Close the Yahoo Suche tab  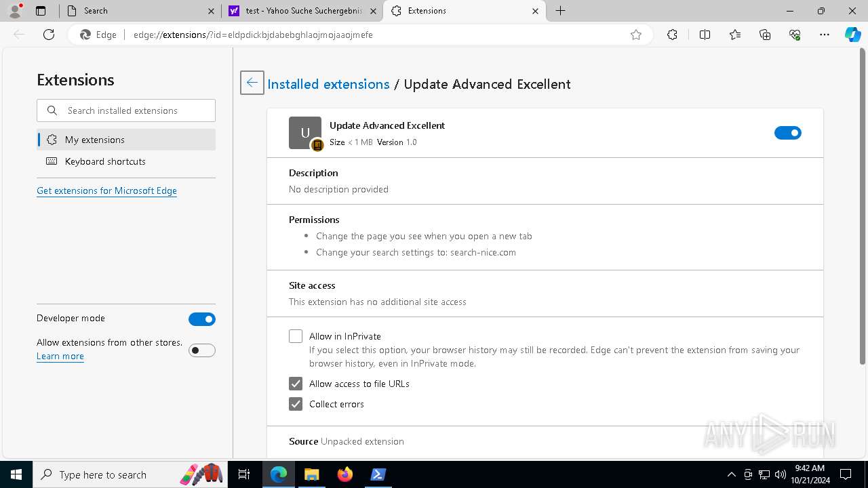point(373,11)
